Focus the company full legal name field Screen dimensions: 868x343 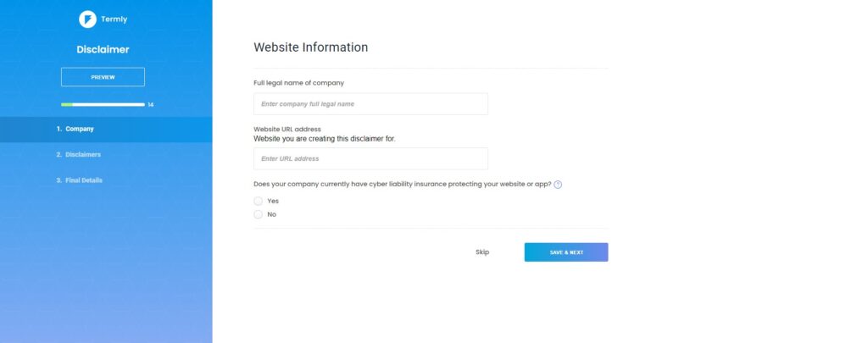[370, 104]
